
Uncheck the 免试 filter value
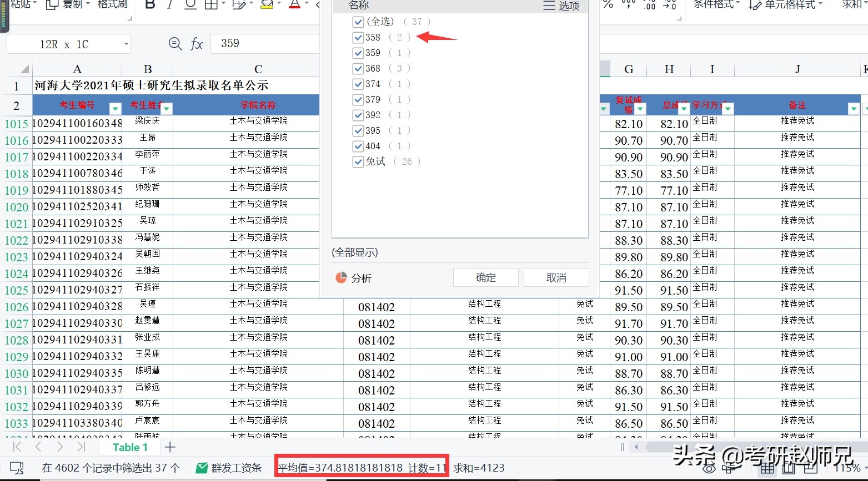coord(358,161)
